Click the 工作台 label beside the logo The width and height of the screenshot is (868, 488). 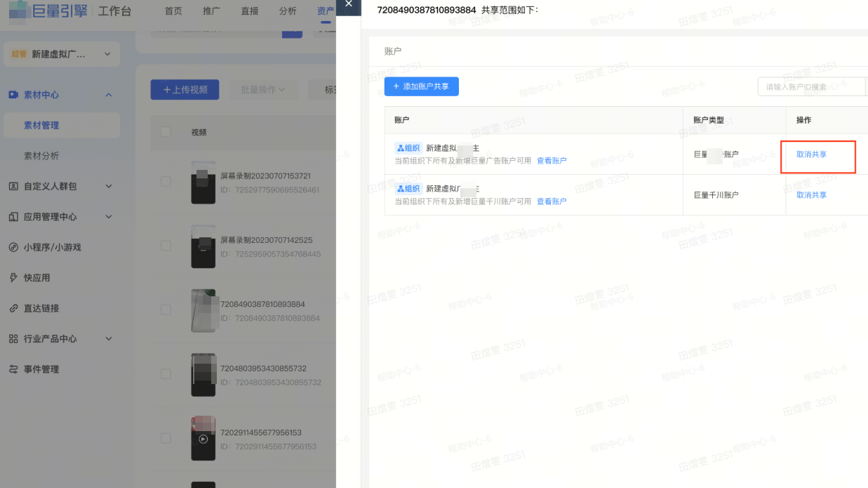coord(114,11)
